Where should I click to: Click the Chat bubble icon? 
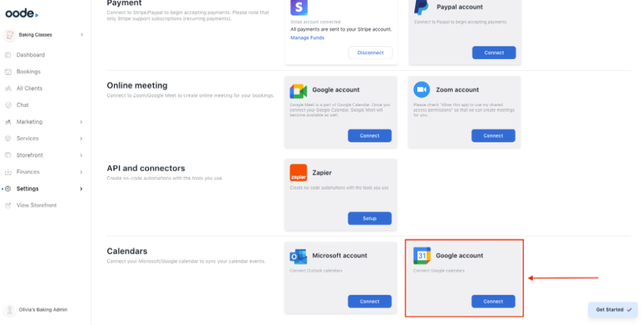[x=8, y=105]
